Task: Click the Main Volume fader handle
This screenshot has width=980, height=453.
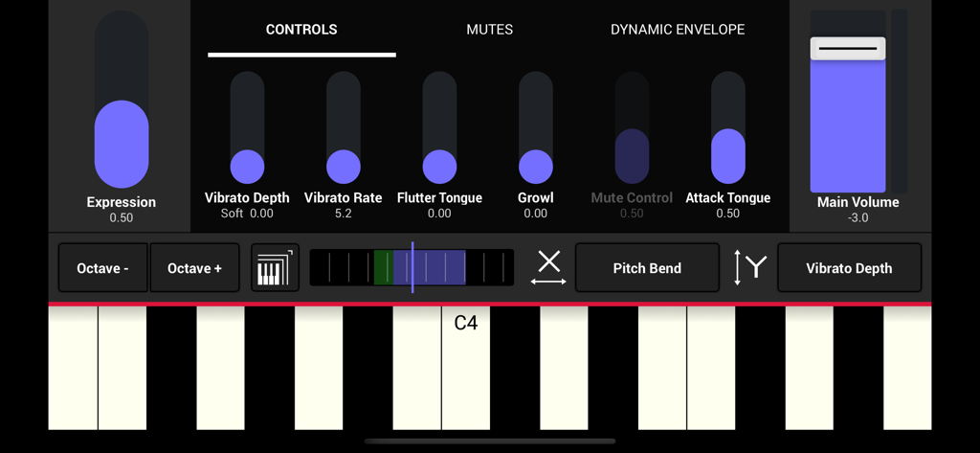Action: click(x=848, y=48)
